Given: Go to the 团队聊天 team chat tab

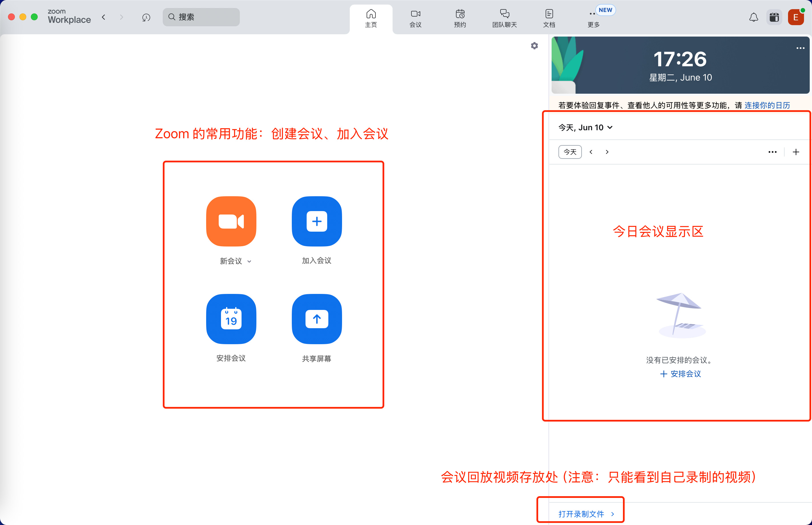Looking at the screenshot, I should coord(505,19).
